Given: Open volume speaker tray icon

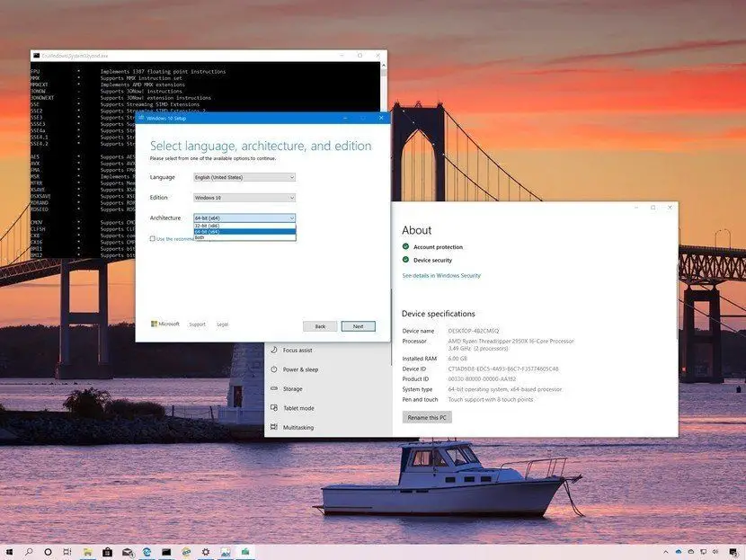Looking at the screenshot, I should pyautogui.click(x=715, y=552).
